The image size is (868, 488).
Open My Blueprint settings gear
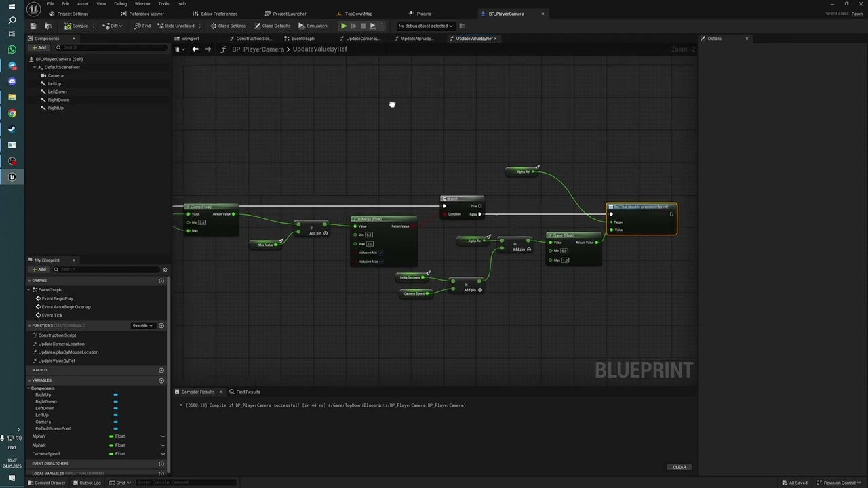[165, 270]
